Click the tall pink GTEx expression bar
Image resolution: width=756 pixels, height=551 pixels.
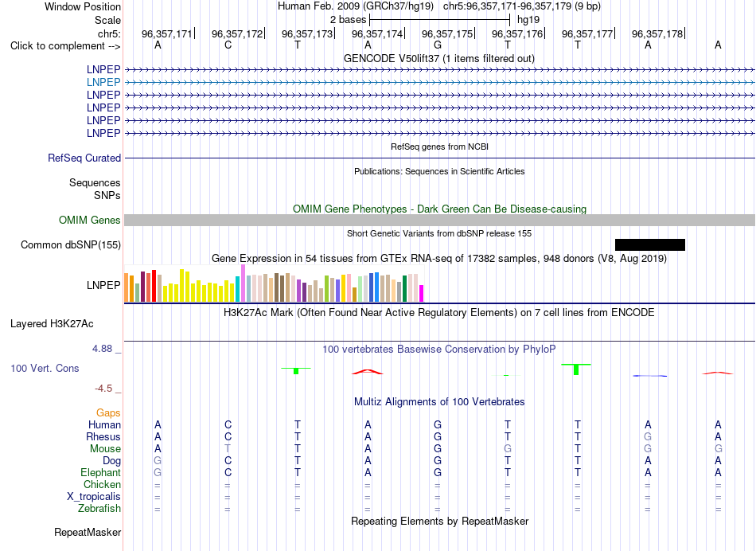tap(243, 283)
